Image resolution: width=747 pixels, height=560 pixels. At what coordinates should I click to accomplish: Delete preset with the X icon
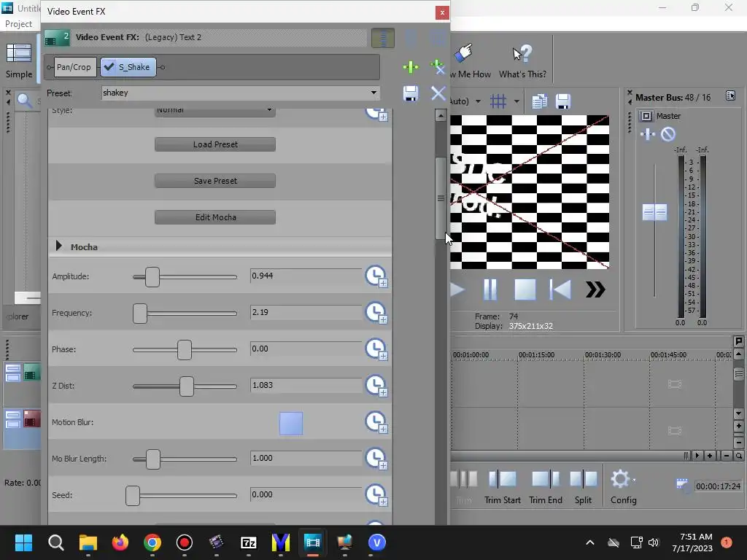pyautogui.click(x=438, y=93)
